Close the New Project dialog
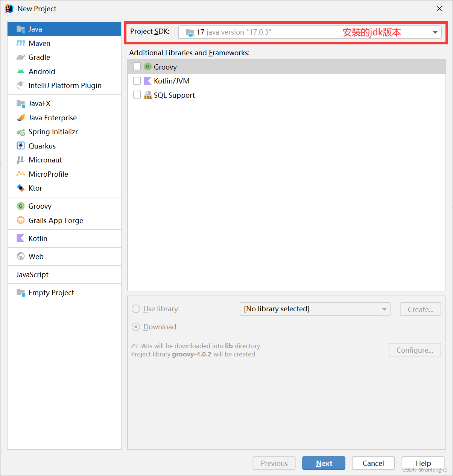This screenshot has height=476, width=453. pos(439,9)
